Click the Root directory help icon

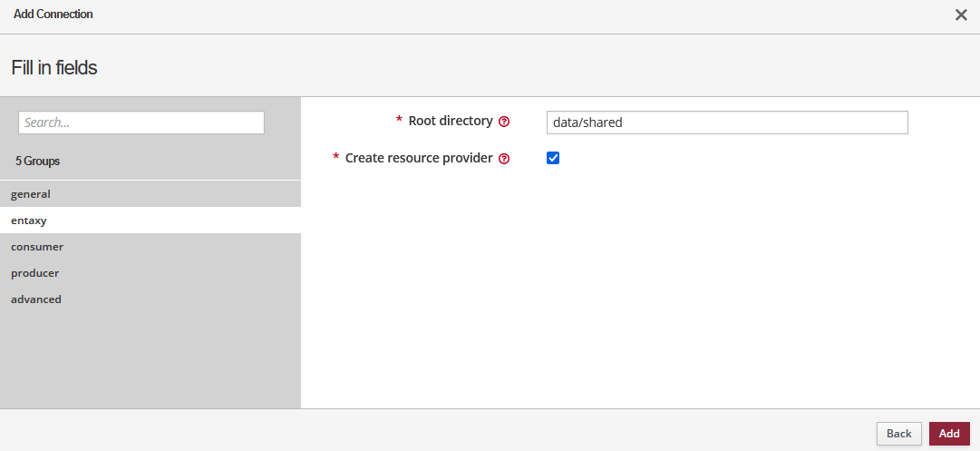(504, 122)
